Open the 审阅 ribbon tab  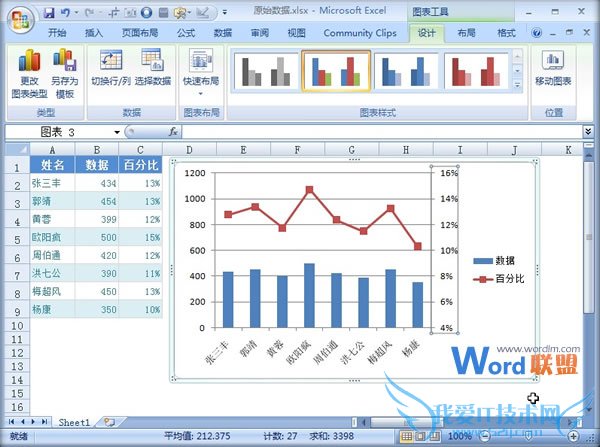pyautogui.click(x=260, y=33)
